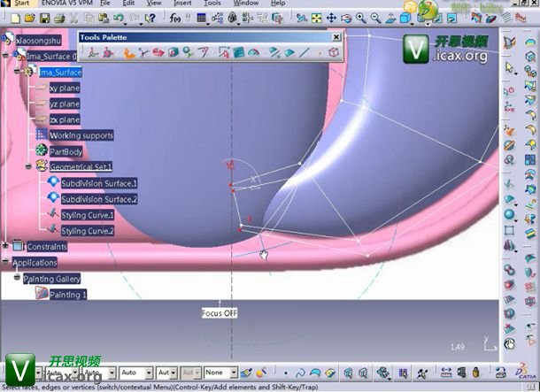Click the Print icon
This screenshot has height=392, width=540.
59,18
